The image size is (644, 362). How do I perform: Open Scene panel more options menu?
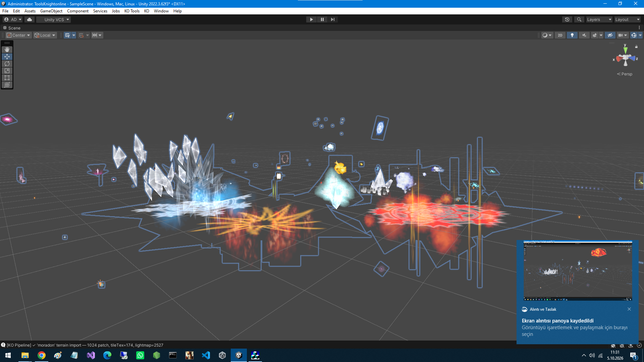pos(639,28)
